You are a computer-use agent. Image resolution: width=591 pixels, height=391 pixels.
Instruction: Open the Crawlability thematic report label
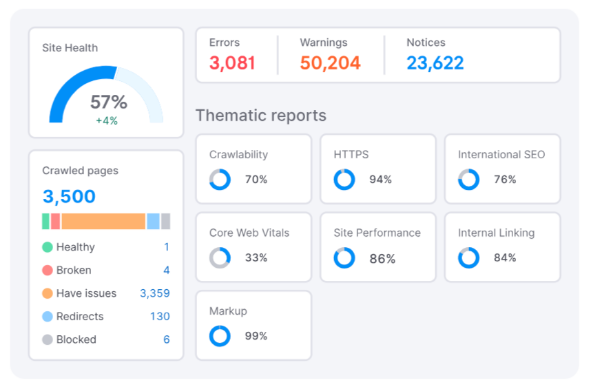coord(239,155)
